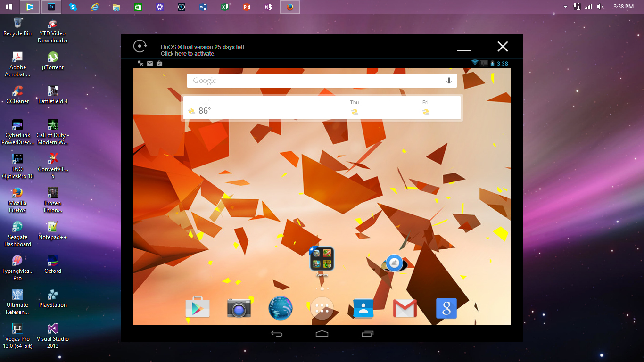
Task: Toggle DuOS screen rotation icon
Action: pos(140,46)
